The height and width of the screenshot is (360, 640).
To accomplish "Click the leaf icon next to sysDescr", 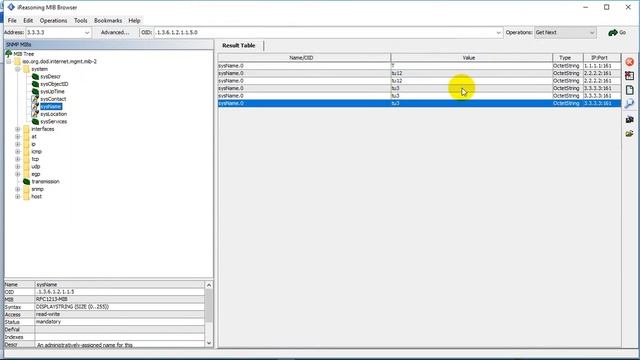I will tap(36, 76).
